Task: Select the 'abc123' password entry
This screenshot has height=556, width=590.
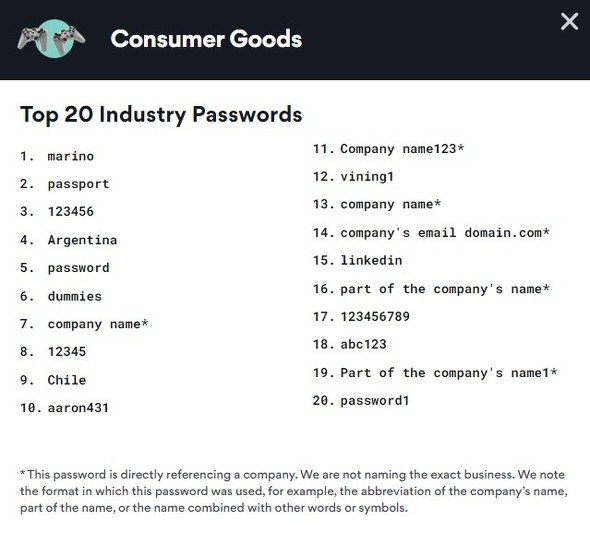Action: click(363, 344)
